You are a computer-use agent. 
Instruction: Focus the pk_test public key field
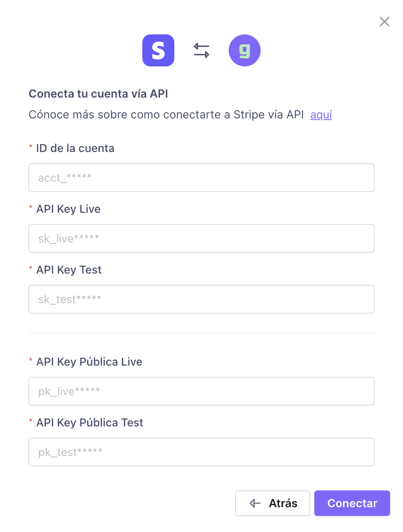(x=201, y=452)
